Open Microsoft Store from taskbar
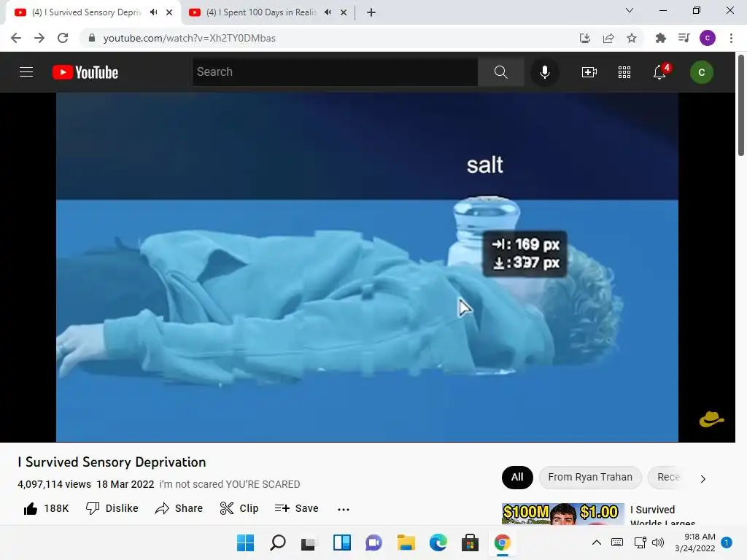The image size is (747, 560). (471, 542)
